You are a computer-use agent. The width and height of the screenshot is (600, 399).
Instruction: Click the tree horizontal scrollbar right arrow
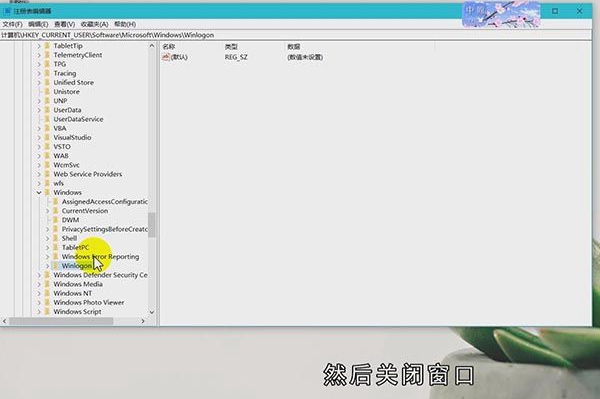click(143, 321)
